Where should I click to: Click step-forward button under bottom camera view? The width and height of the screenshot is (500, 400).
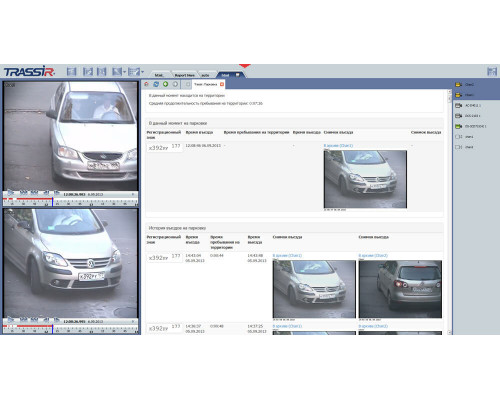pyautogui.click(x=57, y=320)
